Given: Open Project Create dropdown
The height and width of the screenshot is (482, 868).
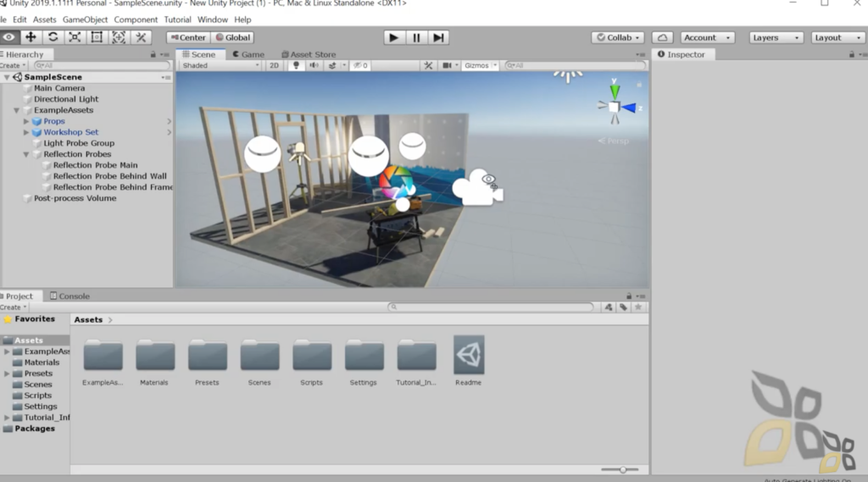Looking at the screenshot, I should point(14,307).
